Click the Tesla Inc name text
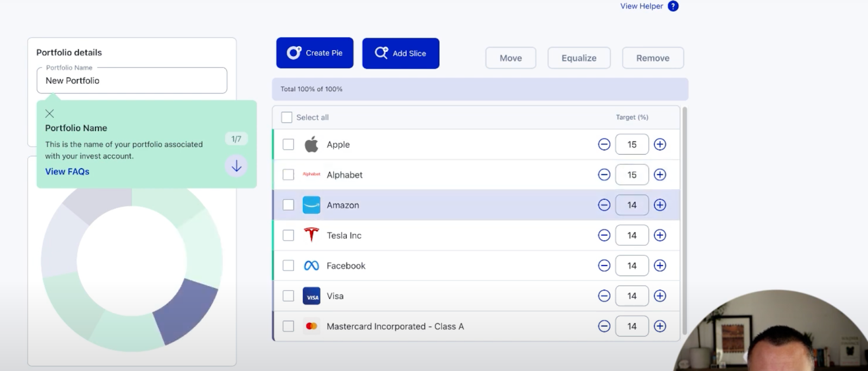This screenshot has width=868, height=371. (344, 235)
